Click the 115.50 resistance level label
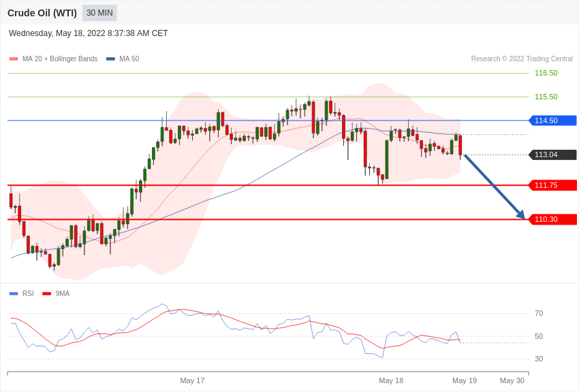Image resolution: width=579 pixels, height=392 pixels. tap(546, 97)
